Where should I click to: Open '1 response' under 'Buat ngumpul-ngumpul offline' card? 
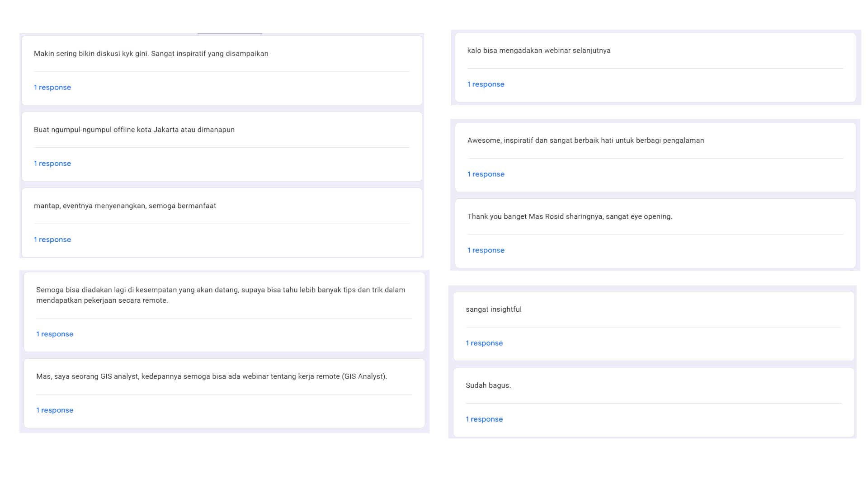[x=52, y=164]
